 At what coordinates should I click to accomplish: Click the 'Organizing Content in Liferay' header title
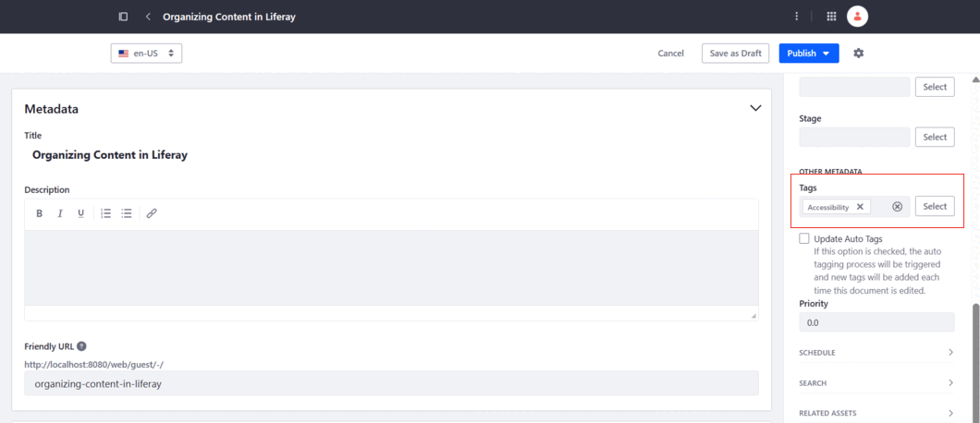229,17
